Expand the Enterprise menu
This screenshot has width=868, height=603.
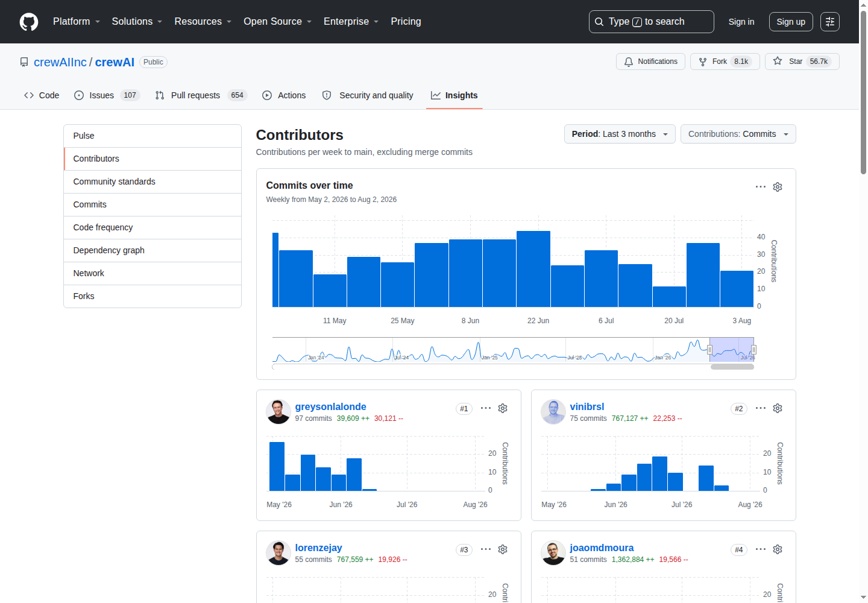click(x=351, y=22)
